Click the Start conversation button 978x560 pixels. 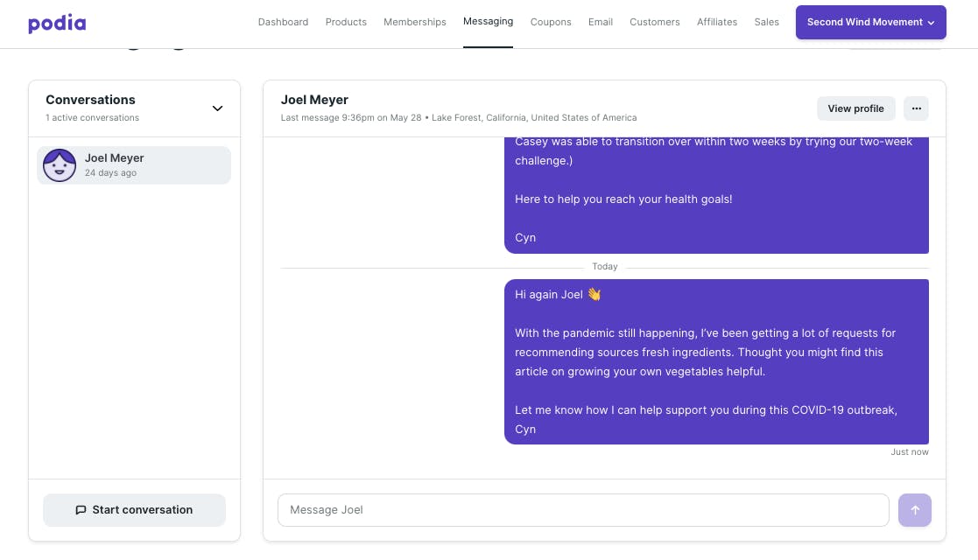134,510
